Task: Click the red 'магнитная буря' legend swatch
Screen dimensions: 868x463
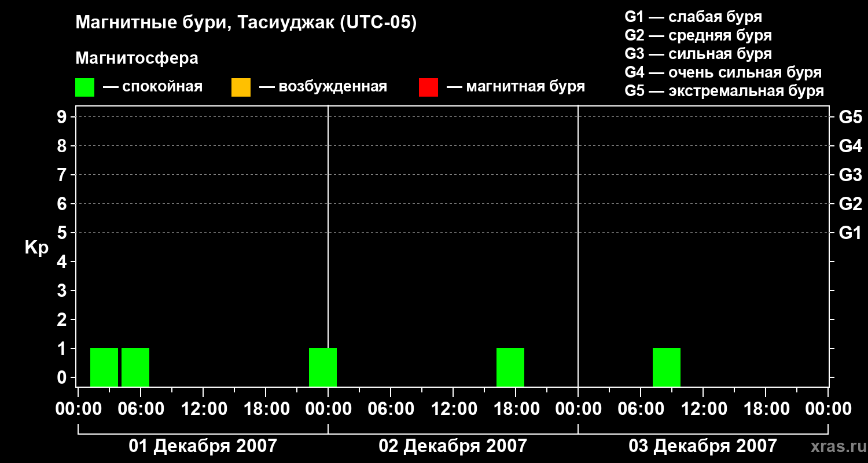Action: [x=428, y=87]
